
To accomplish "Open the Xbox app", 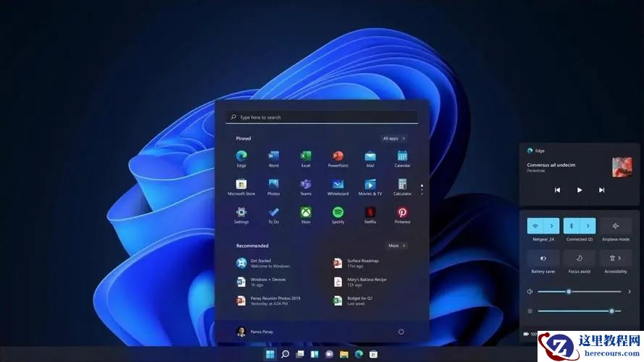I will [306, 215].
